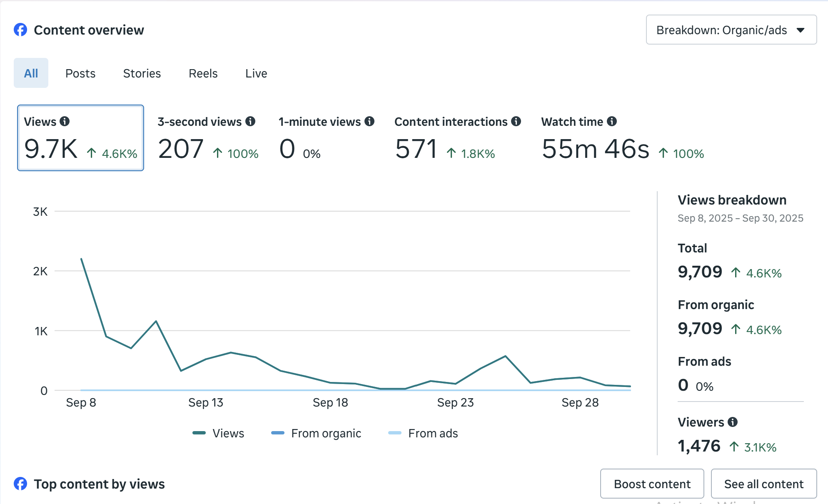Toggle the Views series in chart legend

pos(218,433)
